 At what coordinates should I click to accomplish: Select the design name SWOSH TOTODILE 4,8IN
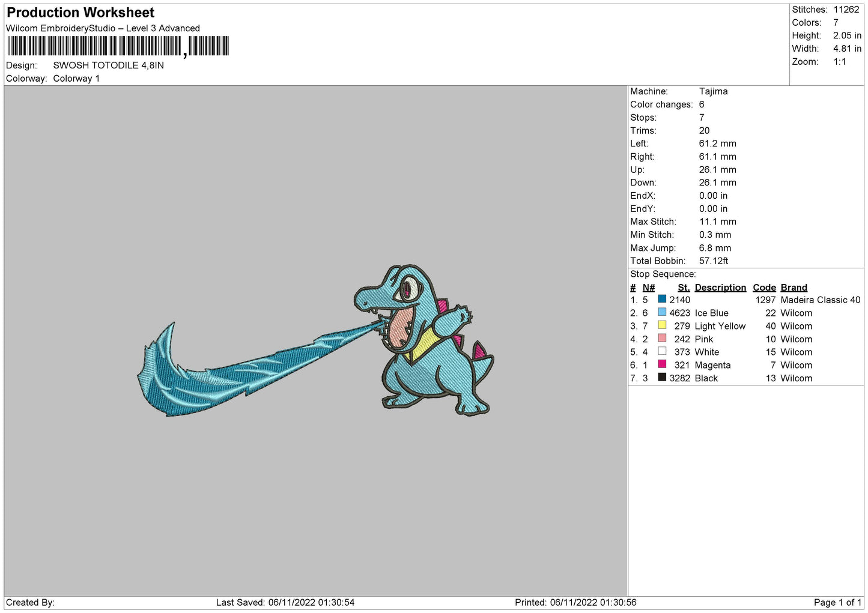click(x=108, y=65)
